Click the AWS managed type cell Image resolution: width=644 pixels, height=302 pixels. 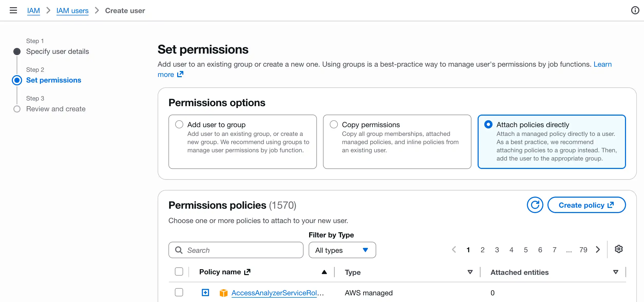[369, 293]
